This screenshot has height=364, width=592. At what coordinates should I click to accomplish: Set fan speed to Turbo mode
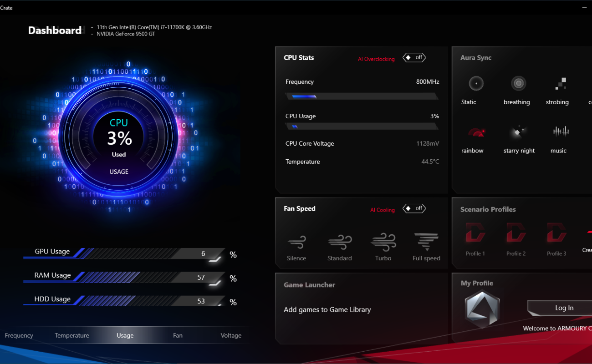tap(383, 242)
